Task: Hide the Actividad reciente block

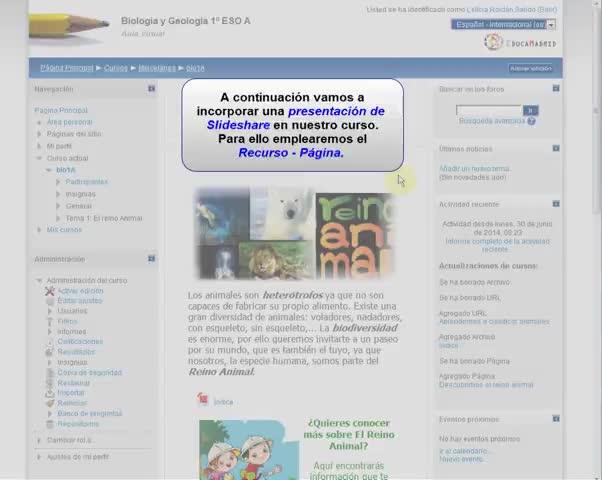Action: click(556, 204)
